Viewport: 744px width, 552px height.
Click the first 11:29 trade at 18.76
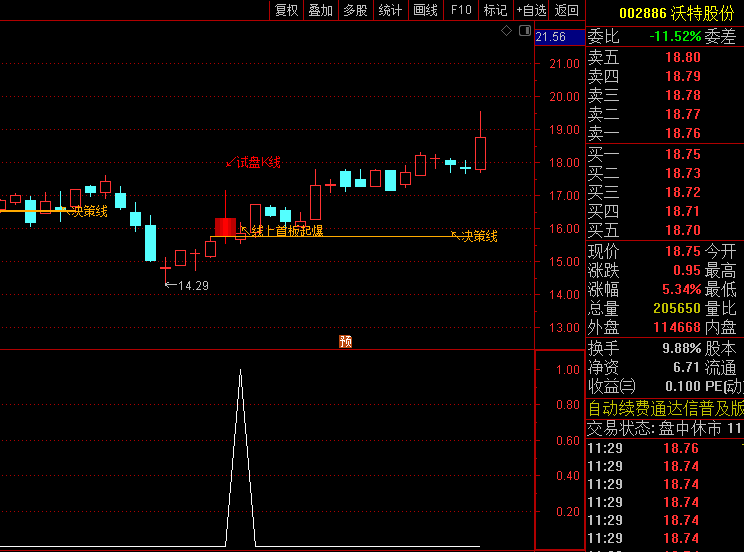click(665, 448)
